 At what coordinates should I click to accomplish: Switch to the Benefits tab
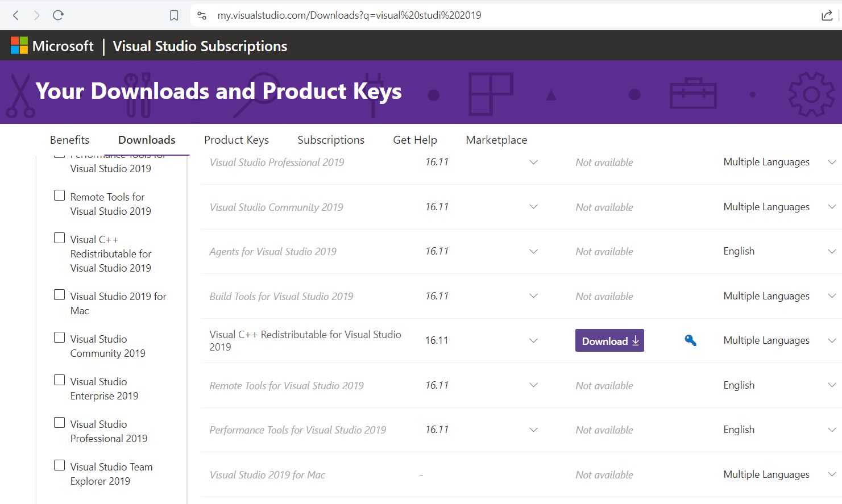[x=70, y=140]
